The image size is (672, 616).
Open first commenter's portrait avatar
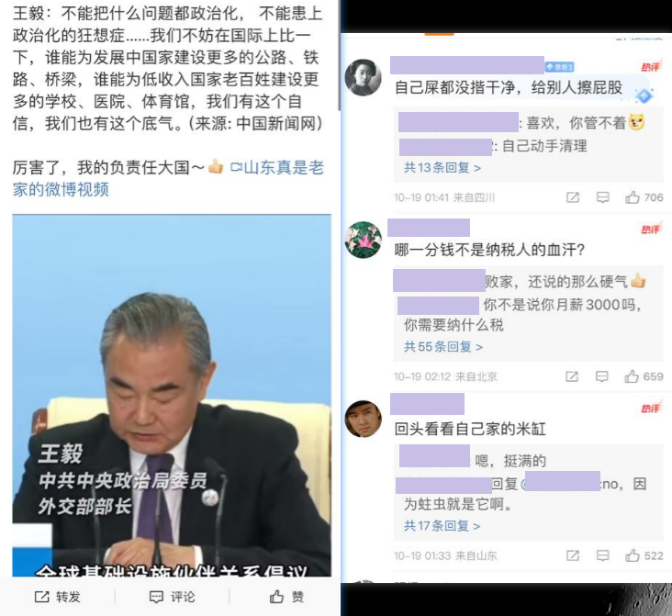click(x=363, y=77)
